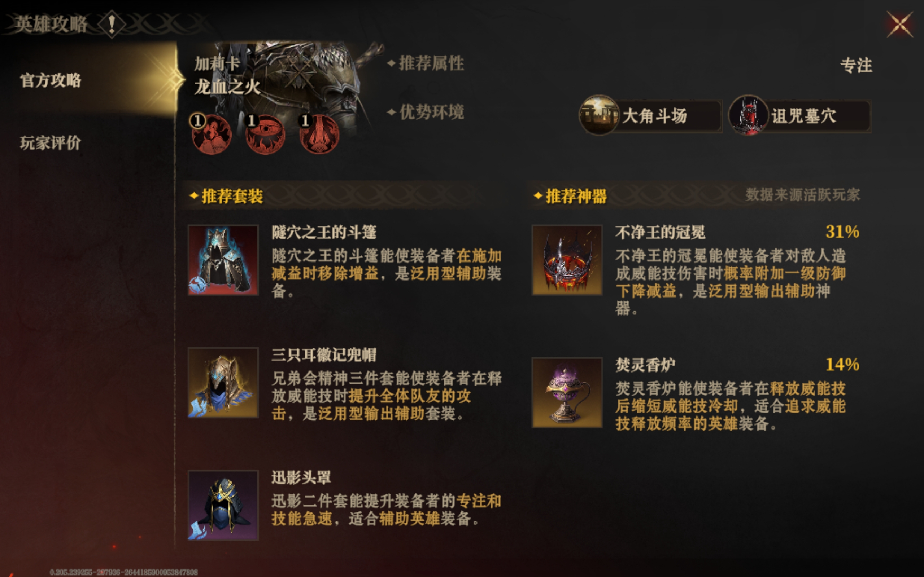924x577 pixels.
Task: Click the 大角斗场 environment button
Action: [x=650, y=116]
